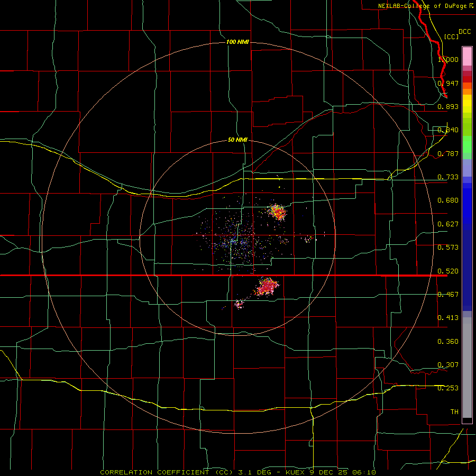Click the Correlation Coefficient product caption
The image size is (476, 476).
(238, 472)
